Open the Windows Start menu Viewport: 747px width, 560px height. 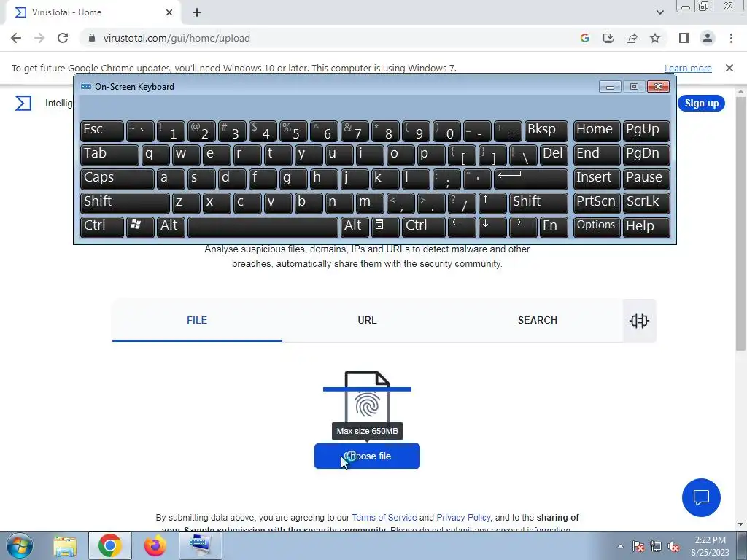click(x=20, y=545)
